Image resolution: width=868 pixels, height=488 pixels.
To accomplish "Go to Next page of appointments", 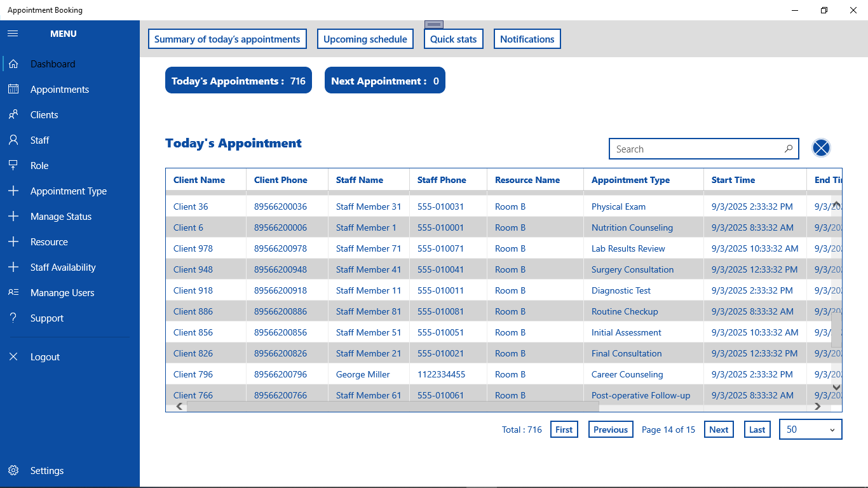I will [x=719, y=430].
